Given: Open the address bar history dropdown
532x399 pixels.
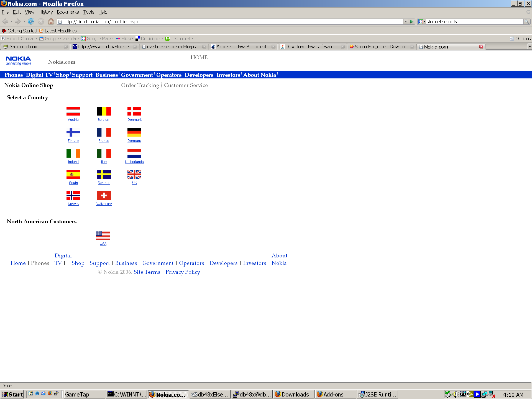Looking at the screenshot, I should [x=405, y=22].
